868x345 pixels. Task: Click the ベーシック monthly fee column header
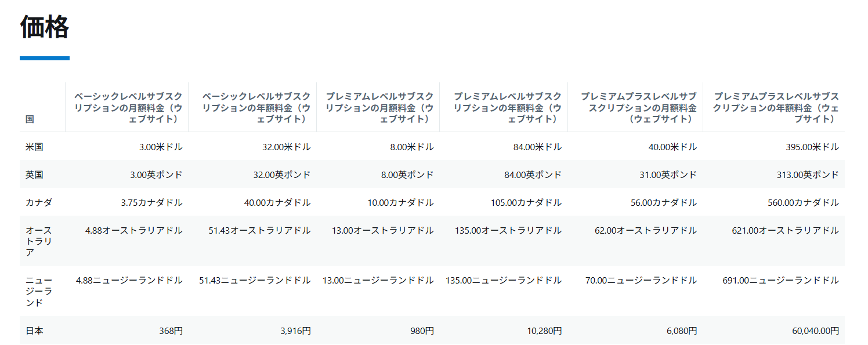coord(128,108)
